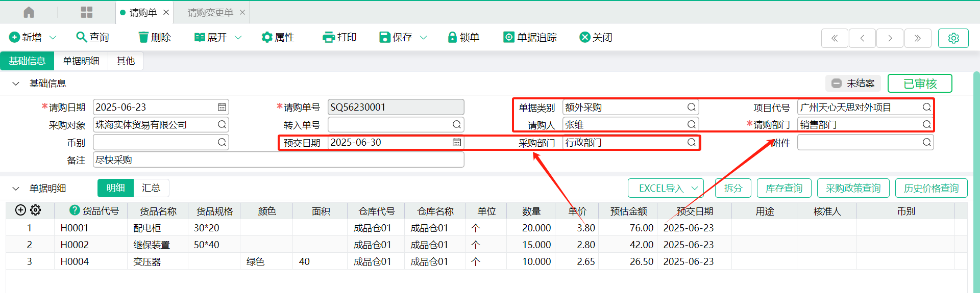This screenshot has height=293, width=980.
Task: Collapse the 基础信息 section
Action: click(x=16, y=84)
